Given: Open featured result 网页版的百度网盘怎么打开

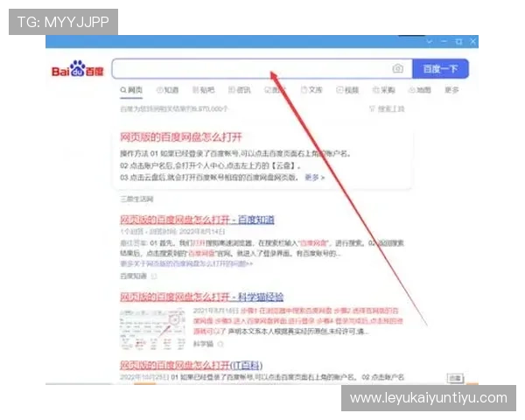Looking at the screenshot, I should pyautogui.click(x=181, y=137).
